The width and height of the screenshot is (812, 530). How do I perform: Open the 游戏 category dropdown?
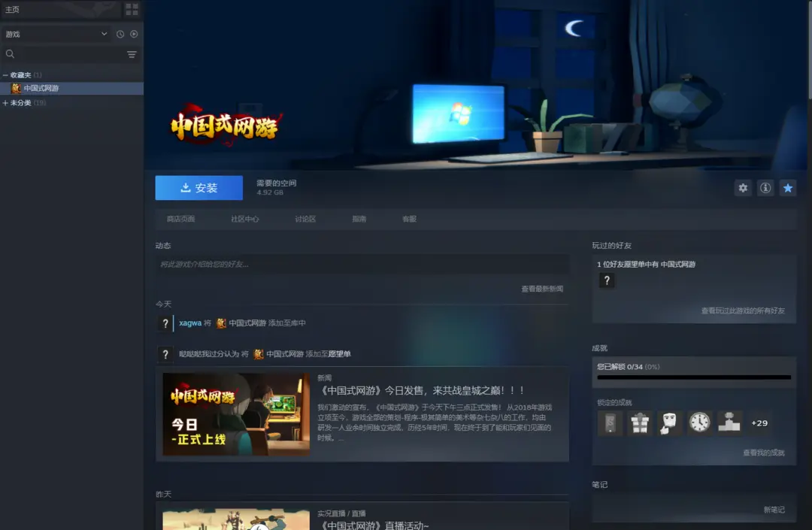(x=56, y=34)
